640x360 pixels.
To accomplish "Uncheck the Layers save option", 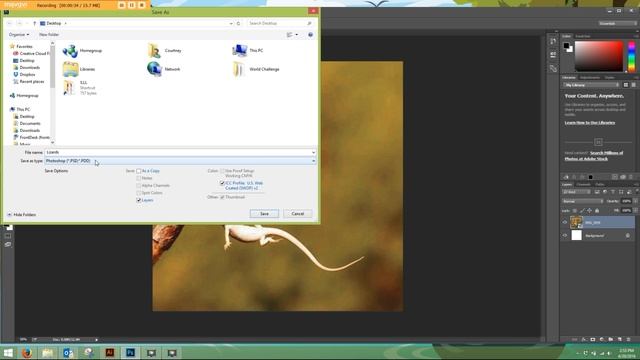I will [139, 200].
